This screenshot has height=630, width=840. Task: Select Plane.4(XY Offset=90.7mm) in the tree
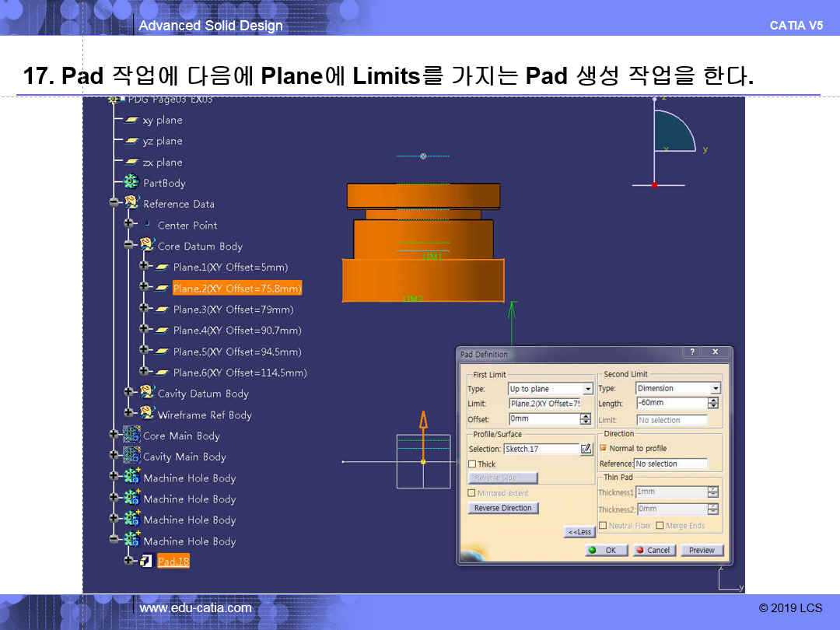click(237, 331)
